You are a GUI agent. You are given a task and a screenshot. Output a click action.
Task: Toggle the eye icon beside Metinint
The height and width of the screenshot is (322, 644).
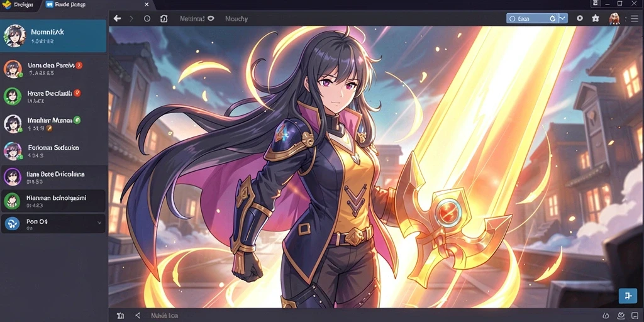pyautogui.click(x=211, y=18)
